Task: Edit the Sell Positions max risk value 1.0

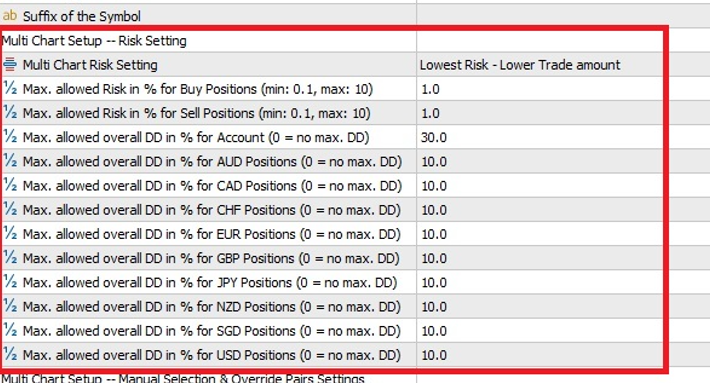Action: click(x=430, y=113)
